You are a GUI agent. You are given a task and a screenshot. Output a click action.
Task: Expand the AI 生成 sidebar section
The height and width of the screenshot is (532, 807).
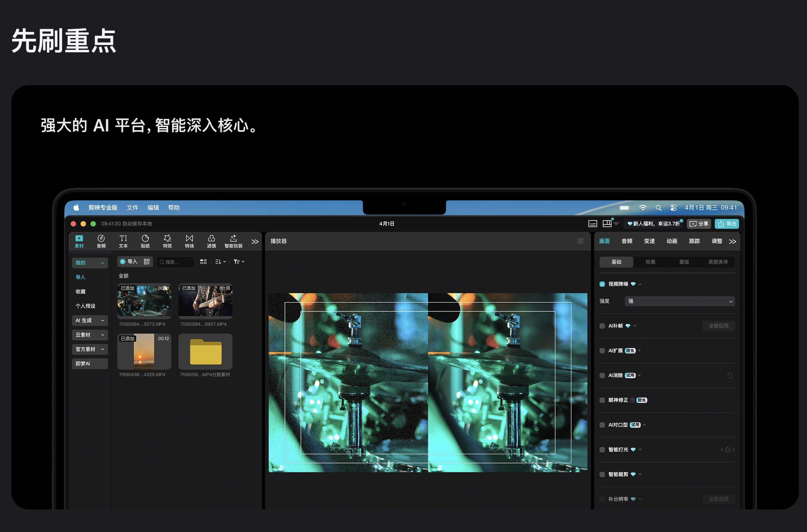90,320
